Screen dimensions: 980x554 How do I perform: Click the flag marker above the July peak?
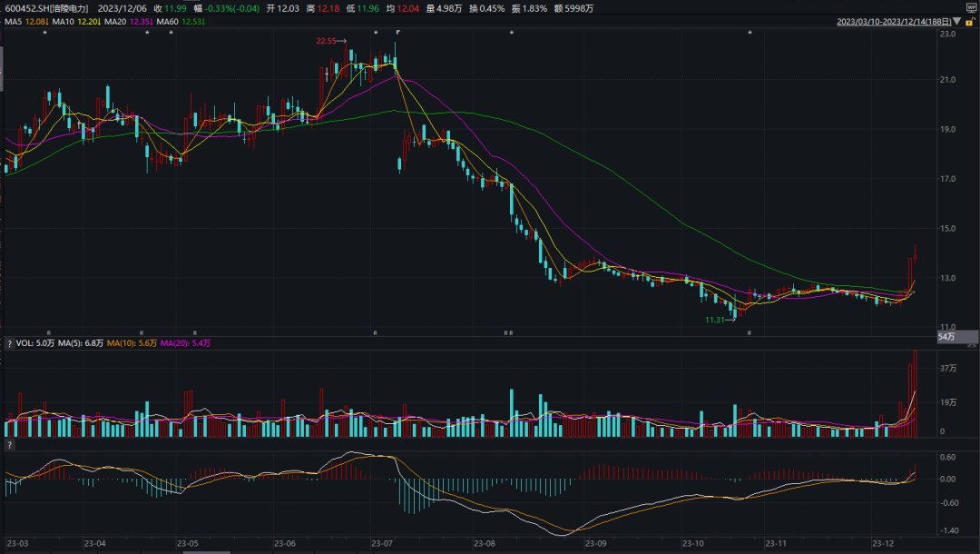pos(397,33)
